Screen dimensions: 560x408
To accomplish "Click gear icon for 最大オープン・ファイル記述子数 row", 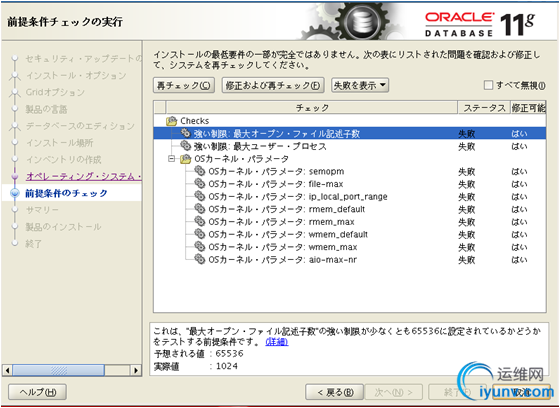I will [x=185, y=133].
